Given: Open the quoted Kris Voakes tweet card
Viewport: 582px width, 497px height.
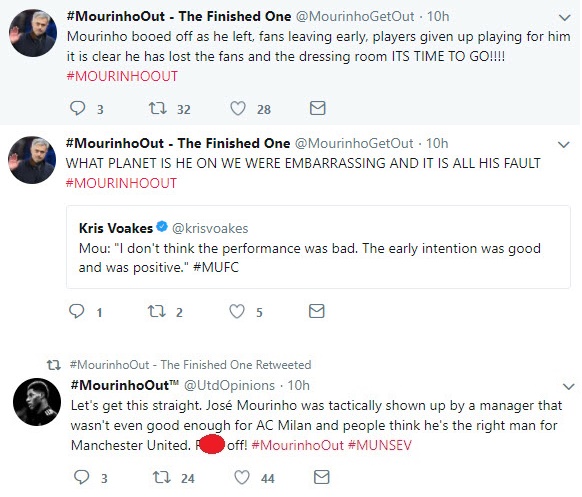Looking at the screenshot, I should pyautogui.click(x=318, y=247).
